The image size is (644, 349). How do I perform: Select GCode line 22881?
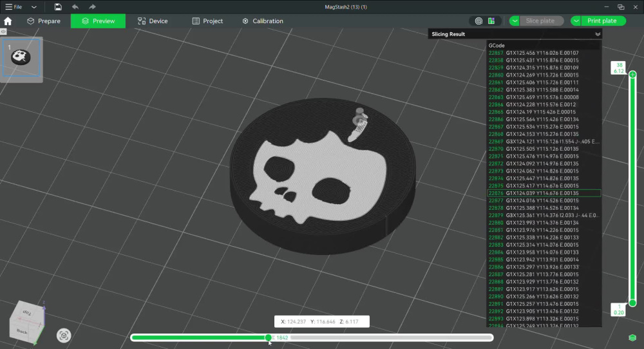coord(544,230)
